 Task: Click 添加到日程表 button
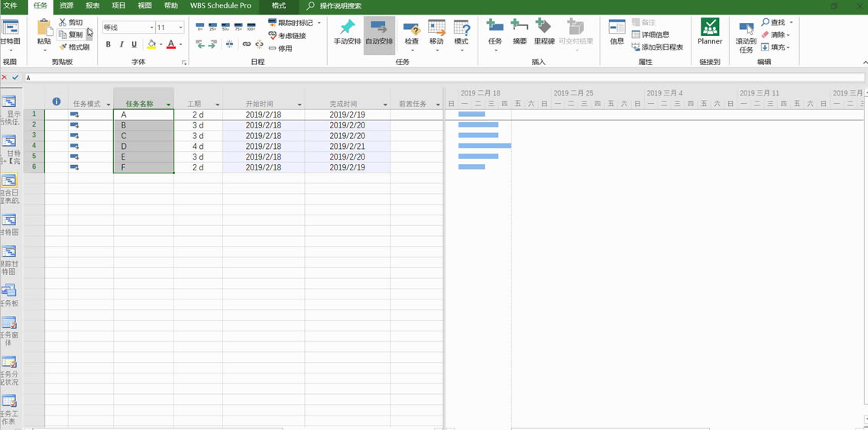(x=657, y=47)
